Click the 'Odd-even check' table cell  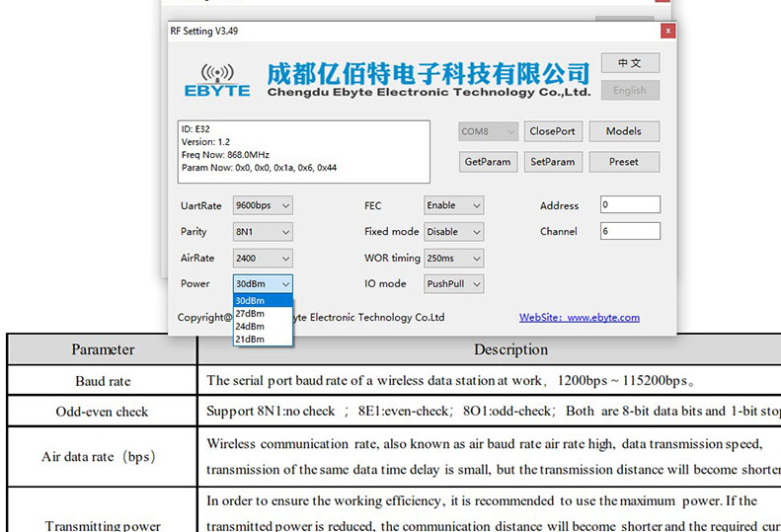point(103,412)
